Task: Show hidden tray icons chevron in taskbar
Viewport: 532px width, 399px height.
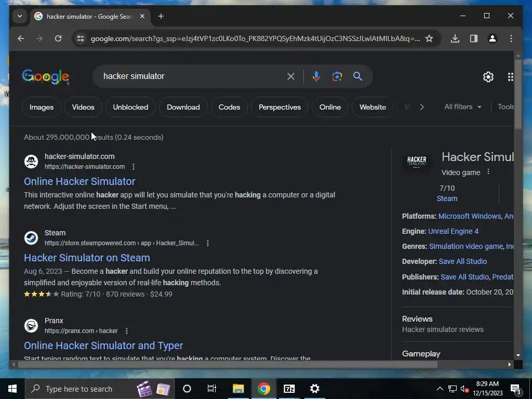Action: coord(440,389)
